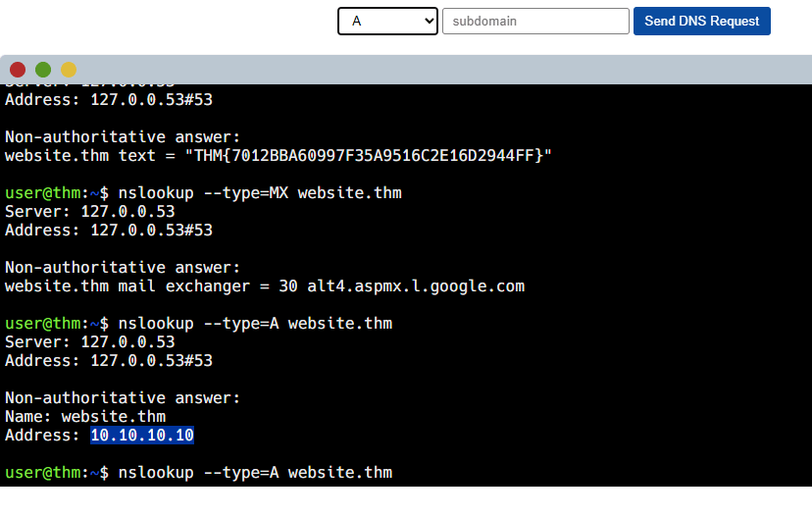This screenshot has width=812, height=517.
Task: Click 'Non-authoritative answer' above the TXT record
Action: (x=123, y=137)
